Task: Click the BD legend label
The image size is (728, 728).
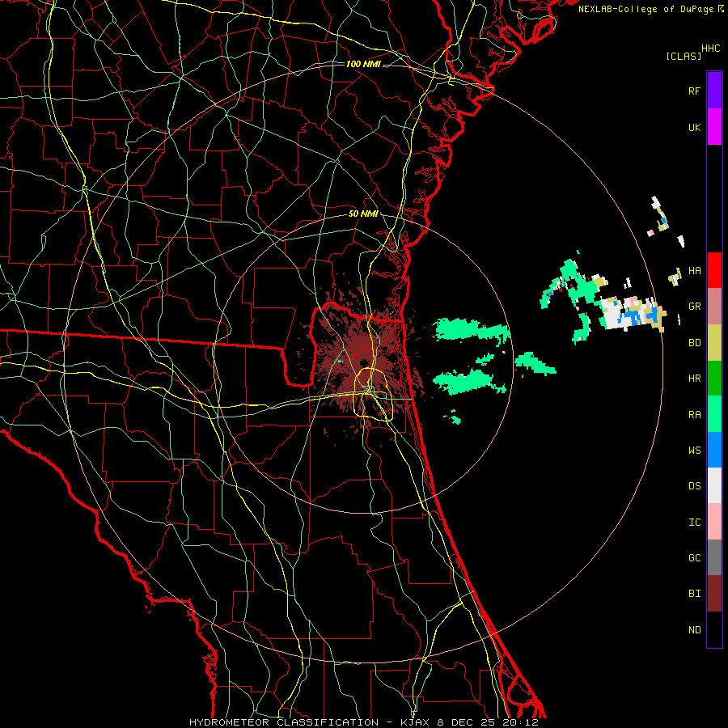Action: click(694, 343)
